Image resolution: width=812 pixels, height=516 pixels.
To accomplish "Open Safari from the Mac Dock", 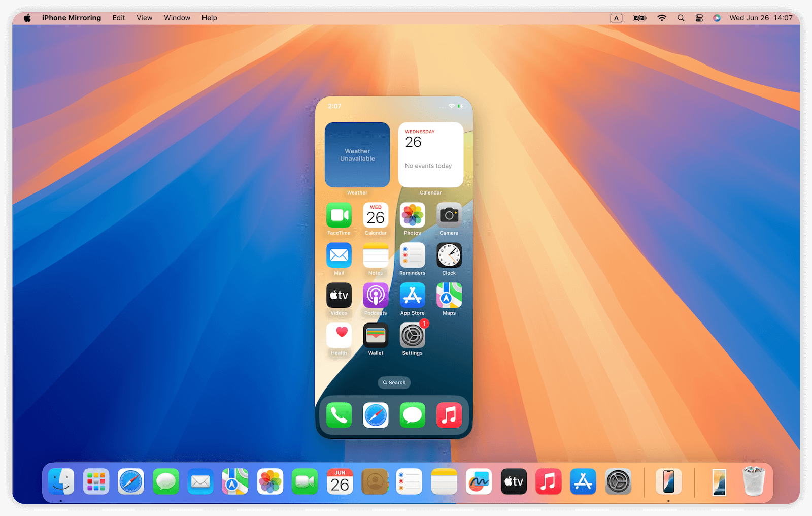I will click(131, 481).
